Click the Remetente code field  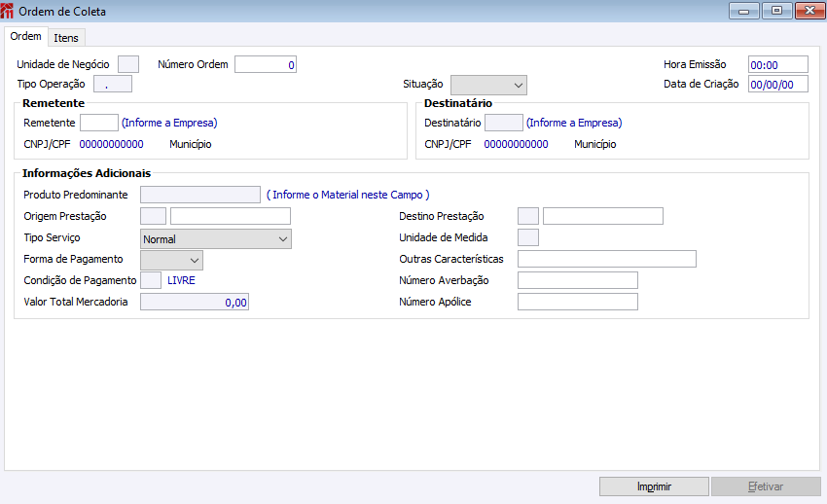[x=99, y=123]
